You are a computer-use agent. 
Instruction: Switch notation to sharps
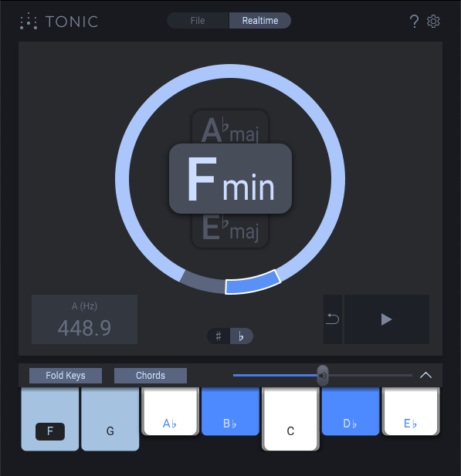click(x=219, y=336)
